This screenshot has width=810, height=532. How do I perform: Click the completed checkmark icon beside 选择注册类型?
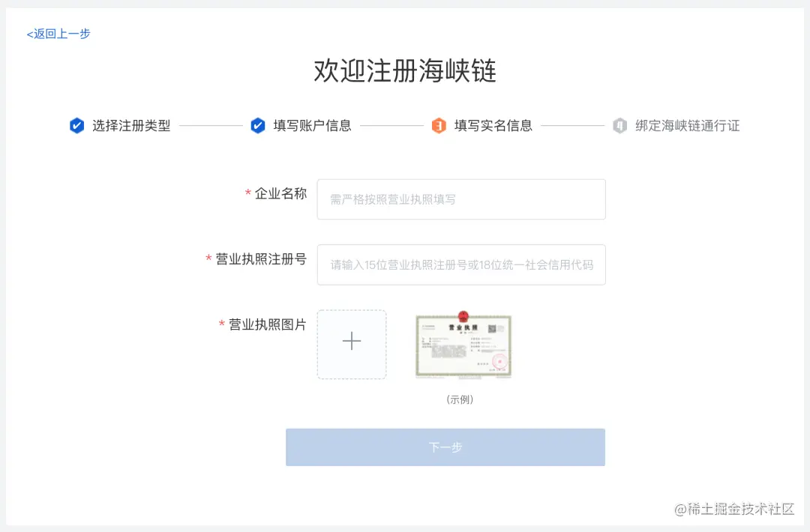click(x=76, y=125)
